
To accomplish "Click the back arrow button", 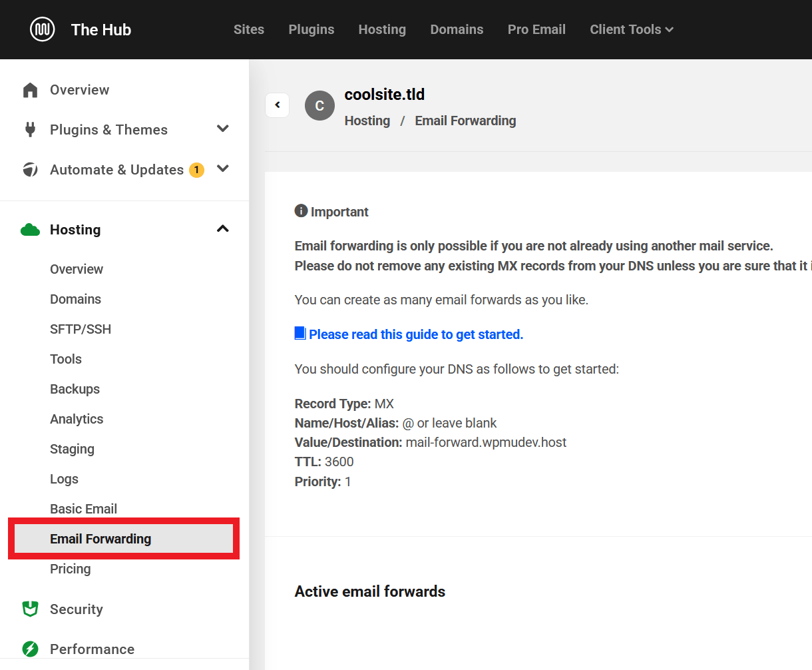I will point(278,105).
